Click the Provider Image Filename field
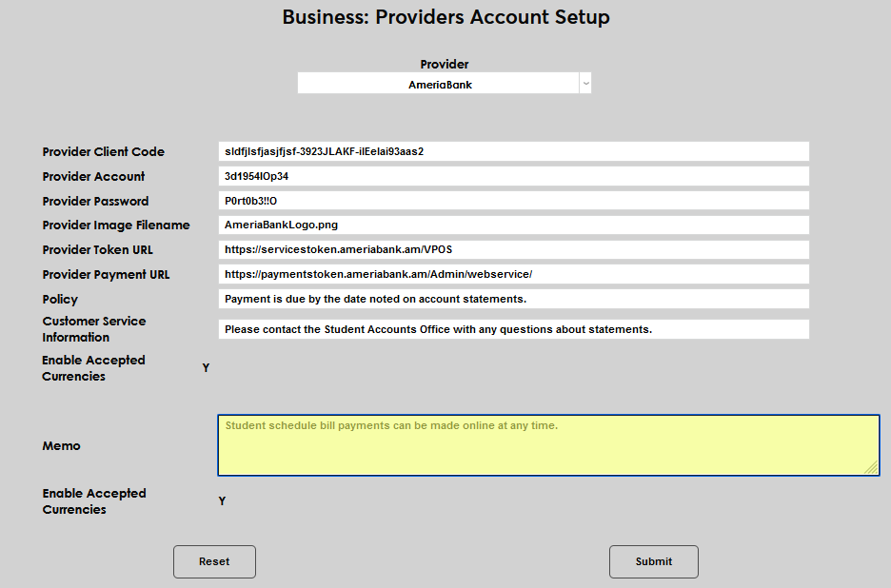This screenshot has width=891, height=588. (x=513, y=225)
